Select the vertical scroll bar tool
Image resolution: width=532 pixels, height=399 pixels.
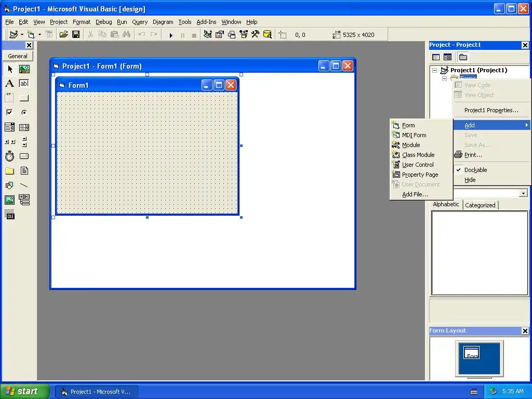pos(24,142)
